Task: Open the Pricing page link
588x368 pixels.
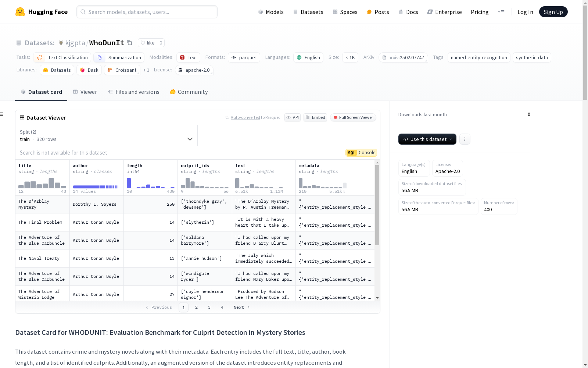Action: pos(480,12)
